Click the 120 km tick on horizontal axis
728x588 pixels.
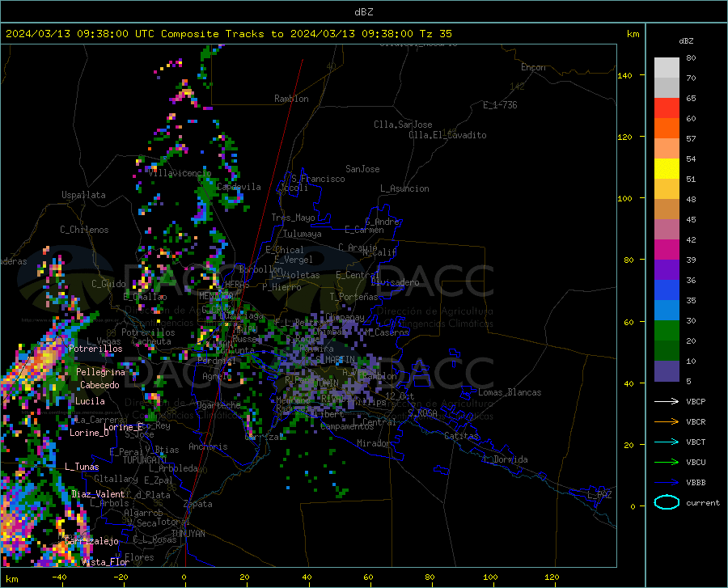tap(552, 577)
